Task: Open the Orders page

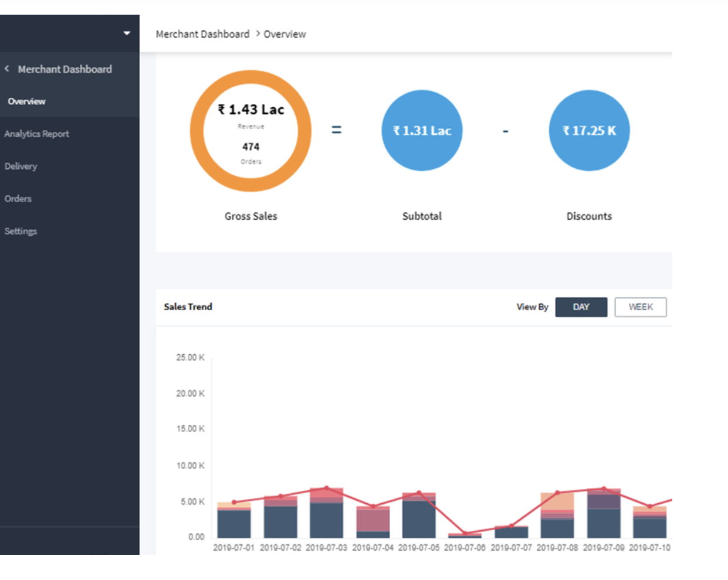Action: tap(18, 198)
